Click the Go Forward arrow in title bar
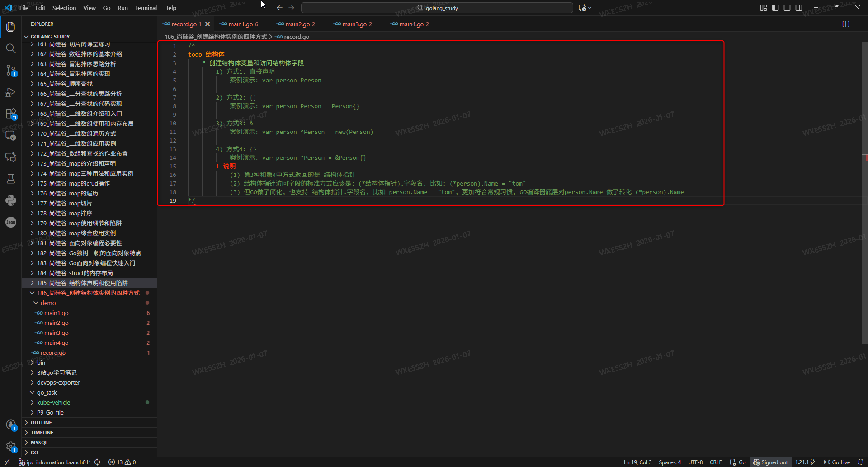The image size is (868, 467). coord(292,8)
